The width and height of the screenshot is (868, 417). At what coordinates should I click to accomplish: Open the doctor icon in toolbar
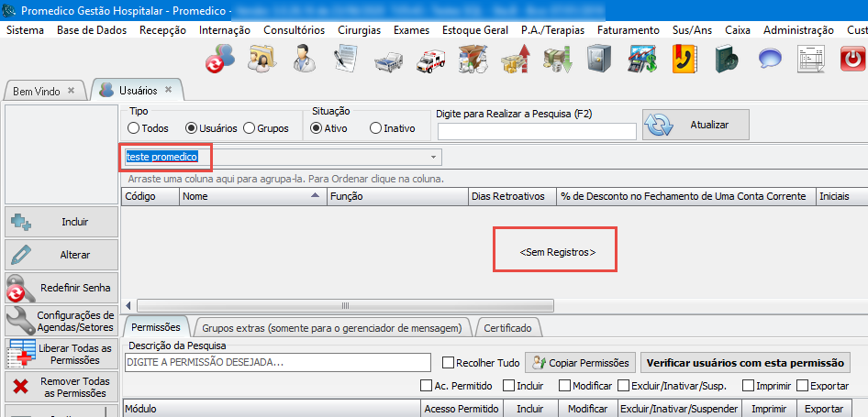(305, 60)
